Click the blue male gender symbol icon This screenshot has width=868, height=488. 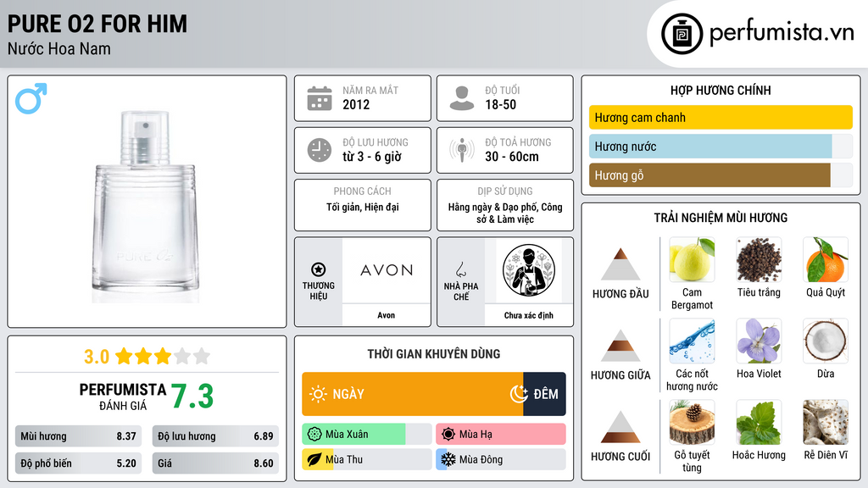[x=31, y=98]
